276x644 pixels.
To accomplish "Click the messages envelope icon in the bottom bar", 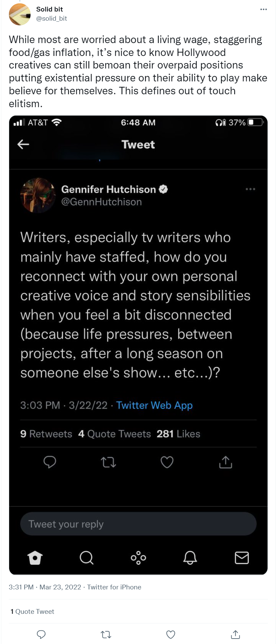I will pyautogui.click(x=242, y=558).
